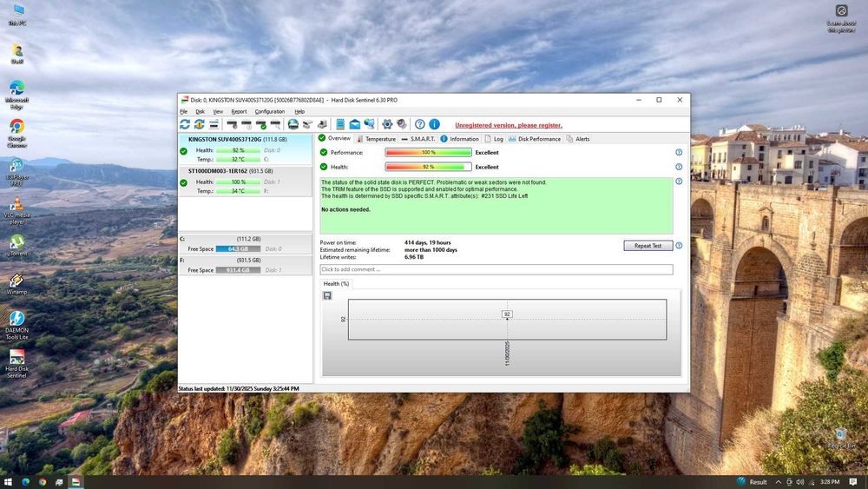This screenshot has width=868, height=489.
Task: Click the 'Power on time' value 414 days
Action: pyautogui.click(x=427, y=242)
